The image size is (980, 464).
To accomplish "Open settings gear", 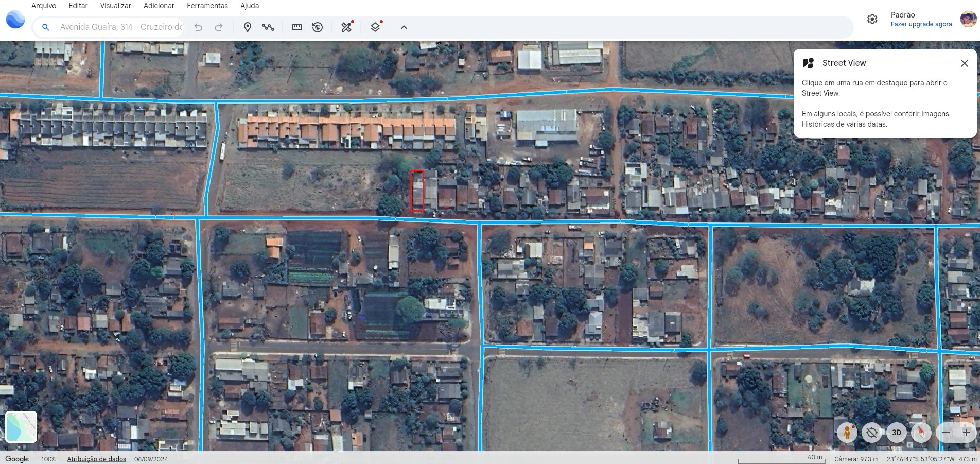I will pos(872,19).
